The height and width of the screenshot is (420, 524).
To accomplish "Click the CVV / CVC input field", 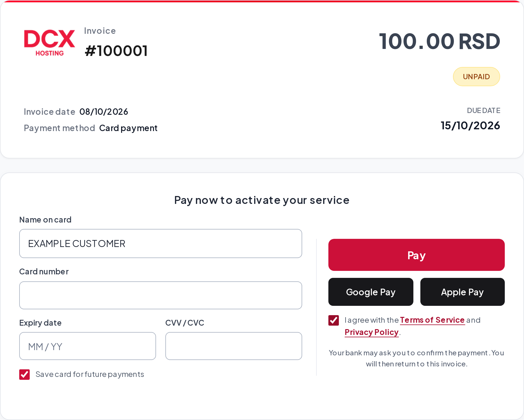I will pos(233,346).
